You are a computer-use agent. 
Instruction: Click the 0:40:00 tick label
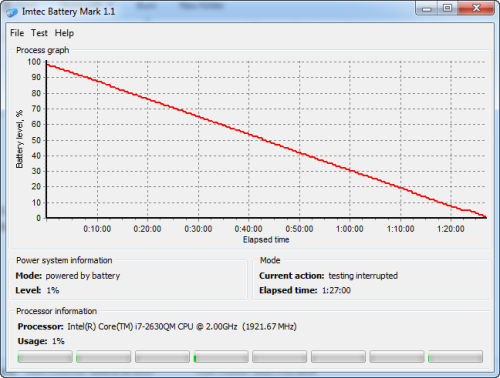pos(248,229)
